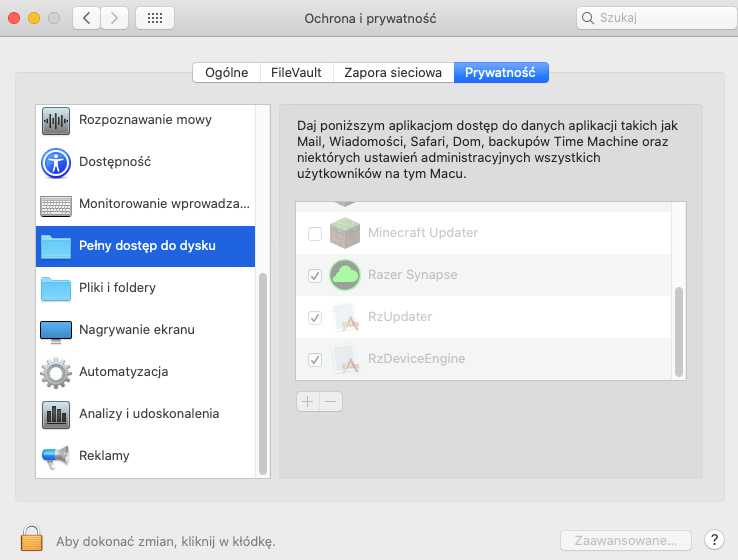The image size is (738, 560).
Task: Toggle the Minecraft Updater checkbox
Action: 314,233
